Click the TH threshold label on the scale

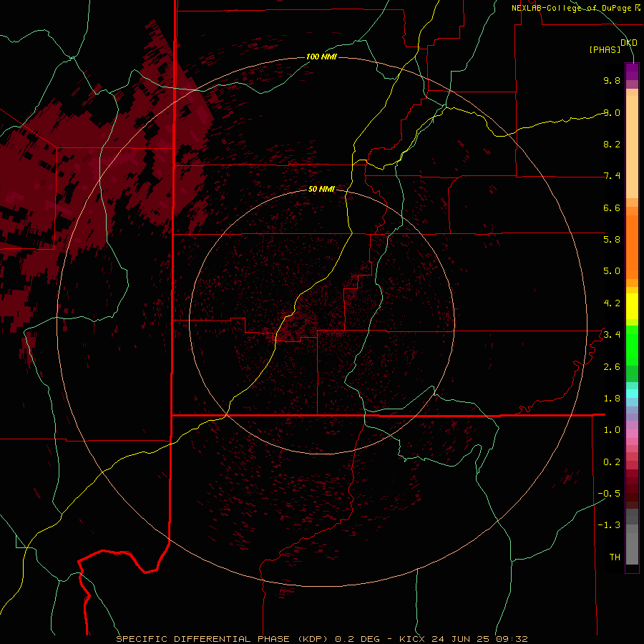click(615, 557)
